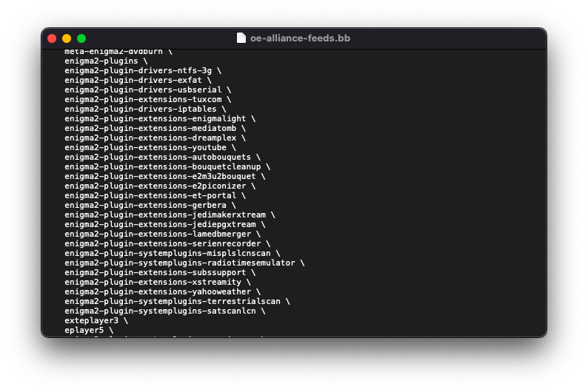Click the oe-alliance-feeds.bb window title

(x=301, y=38)
